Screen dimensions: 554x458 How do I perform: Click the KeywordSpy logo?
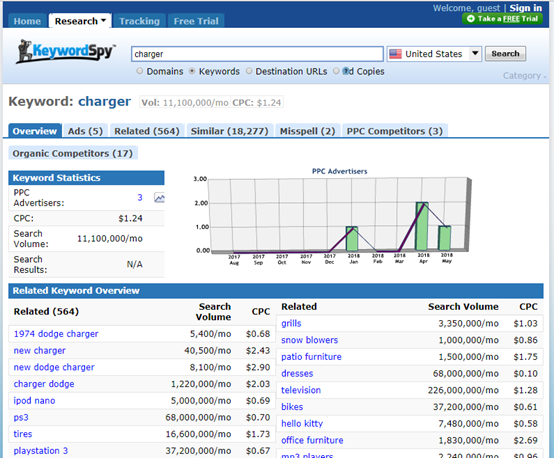point(66,52)
